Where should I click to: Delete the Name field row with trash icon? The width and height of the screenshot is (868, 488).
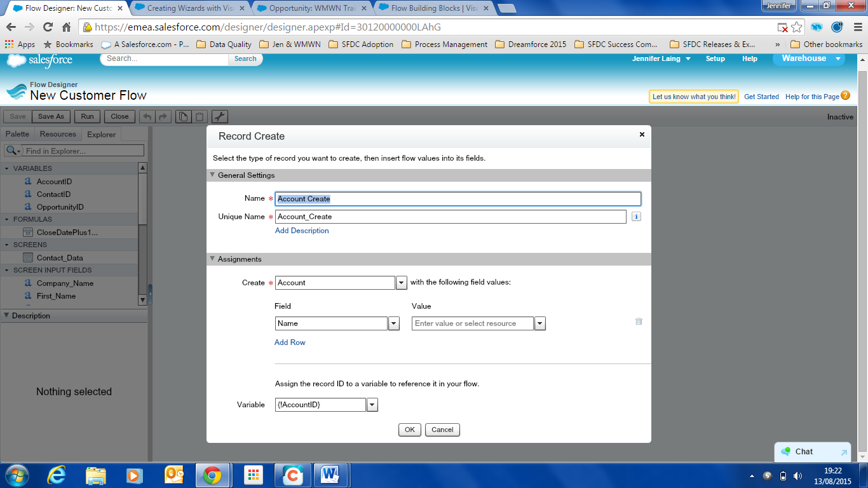(639, 322)
